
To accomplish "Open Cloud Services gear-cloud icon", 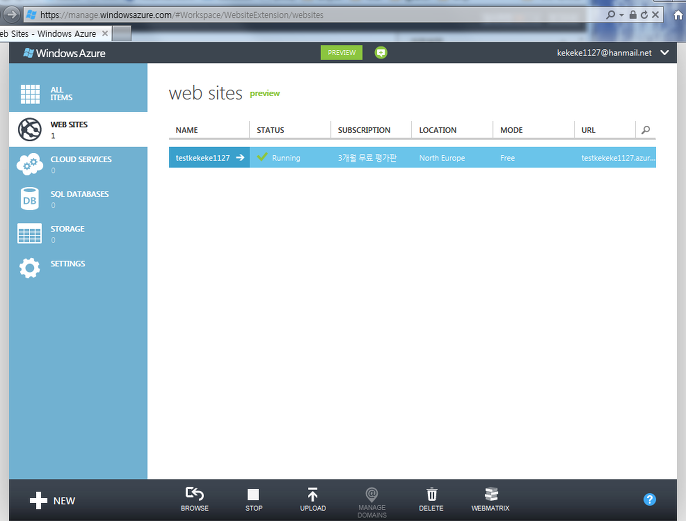I will click(x=30, y=164).
